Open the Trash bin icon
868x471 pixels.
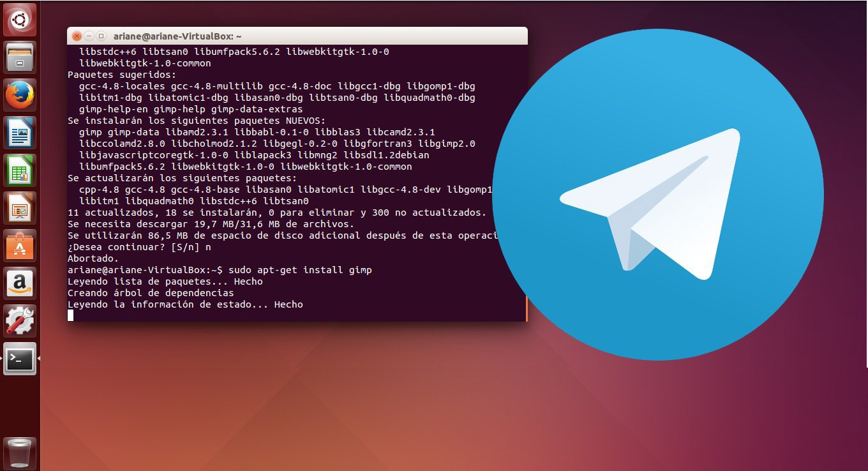(x=20, y=454)
